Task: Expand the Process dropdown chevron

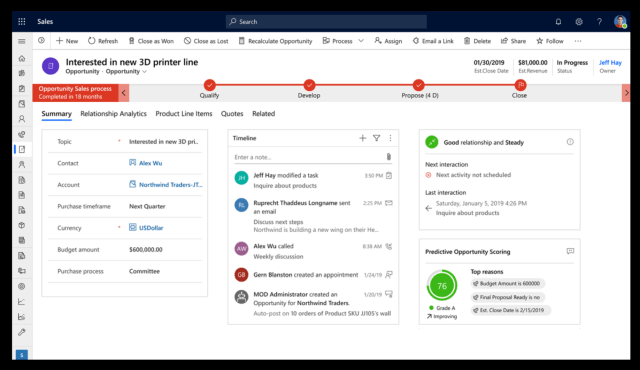Action: [361, 41]
